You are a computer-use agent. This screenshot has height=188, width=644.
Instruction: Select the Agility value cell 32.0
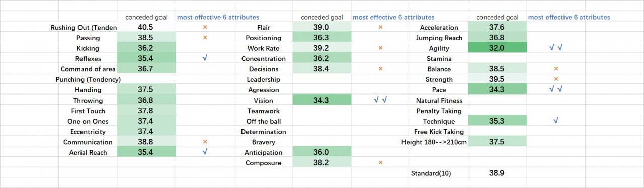(x=497, y=48)
